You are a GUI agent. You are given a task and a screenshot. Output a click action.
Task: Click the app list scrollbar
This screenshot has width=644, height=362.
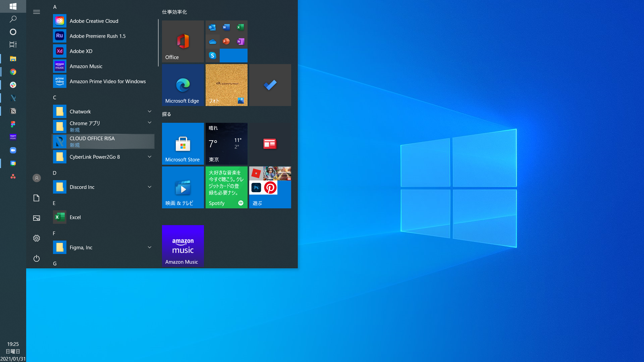tap(158, 43)
